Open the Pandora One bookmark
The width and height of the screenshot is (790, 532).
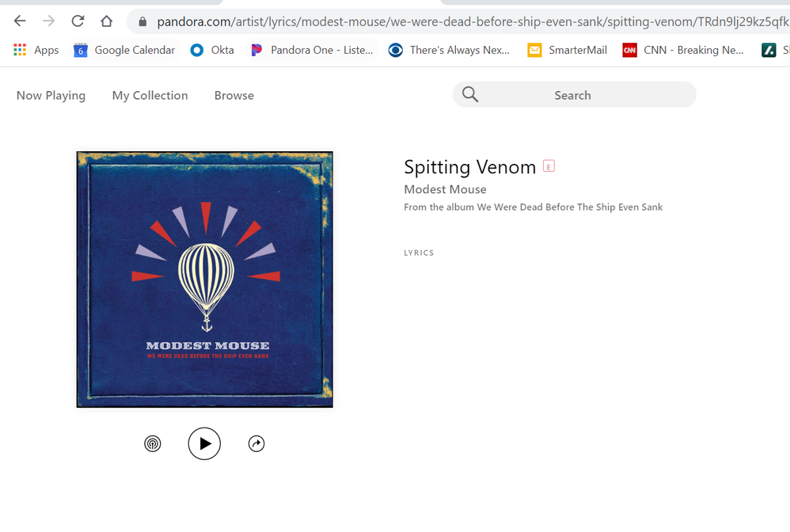(x=312, y=50)
